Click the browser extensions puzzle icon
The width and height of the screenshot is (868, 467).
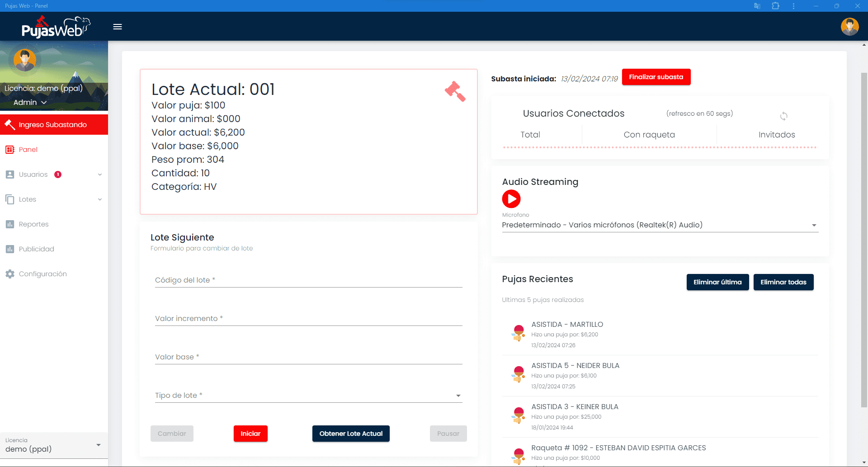[x=775, y=6]
